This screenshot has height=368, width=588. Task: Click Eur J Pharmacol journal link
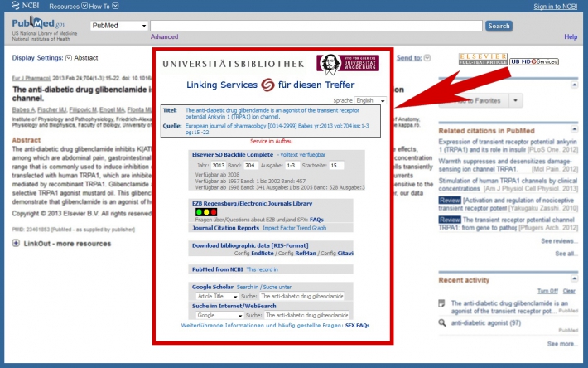[x=31, y=78]
